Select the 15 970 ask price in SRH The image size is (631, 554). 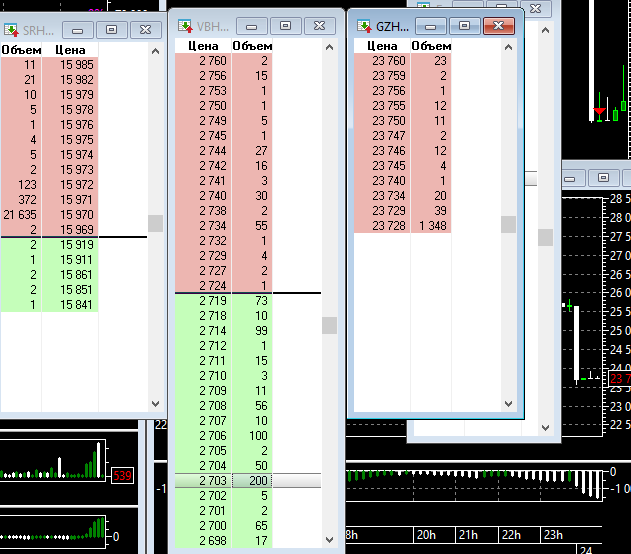tap(70, 215)
